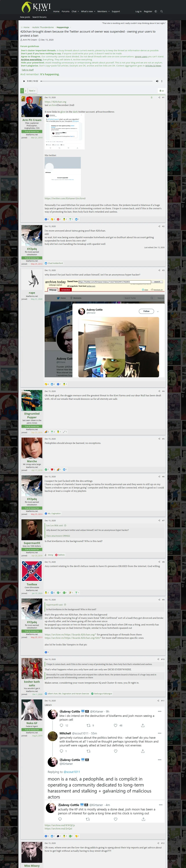Open the https://420chan.org link

click(55, 102)
